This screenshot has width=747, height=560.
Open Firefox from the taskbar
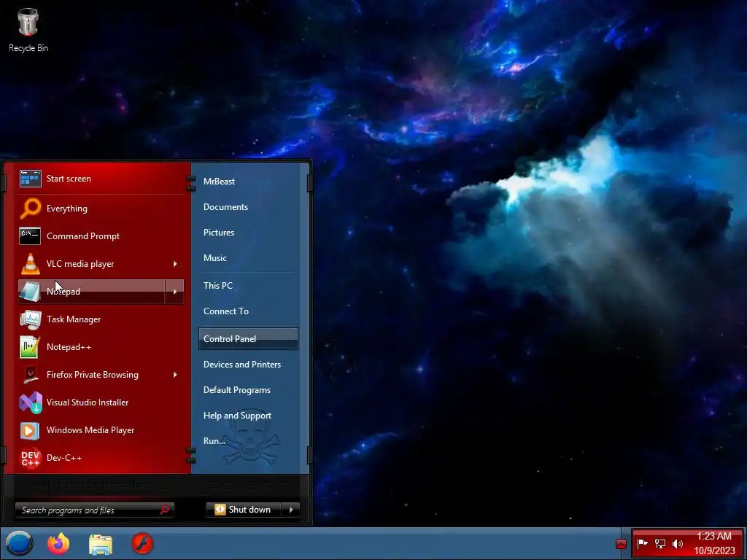pos(58,543)
